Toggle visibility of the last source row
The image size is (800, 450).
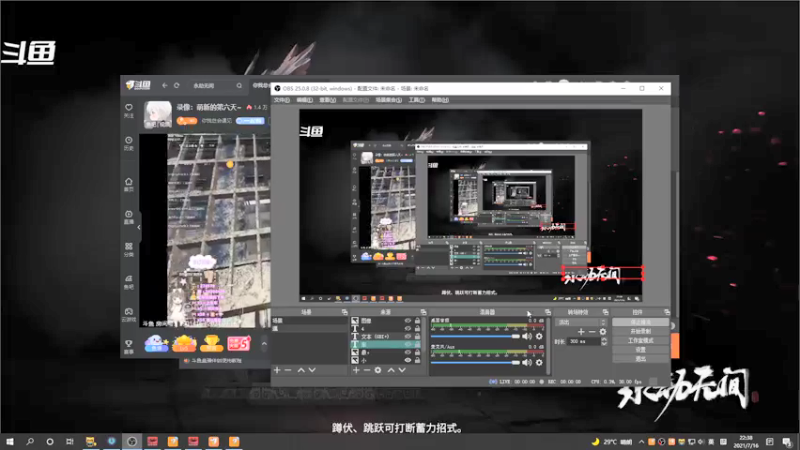[x=408, y=360]
